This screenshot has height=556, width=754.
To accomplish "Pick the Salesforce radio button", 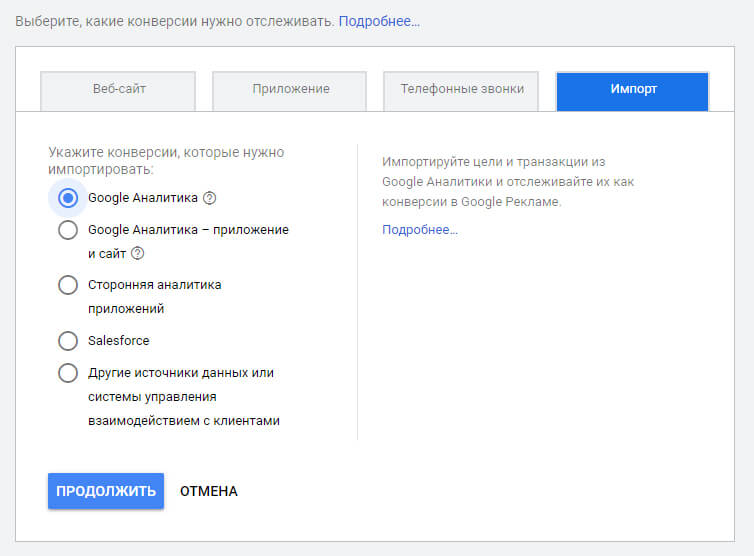I will click(x=68, y=341).
